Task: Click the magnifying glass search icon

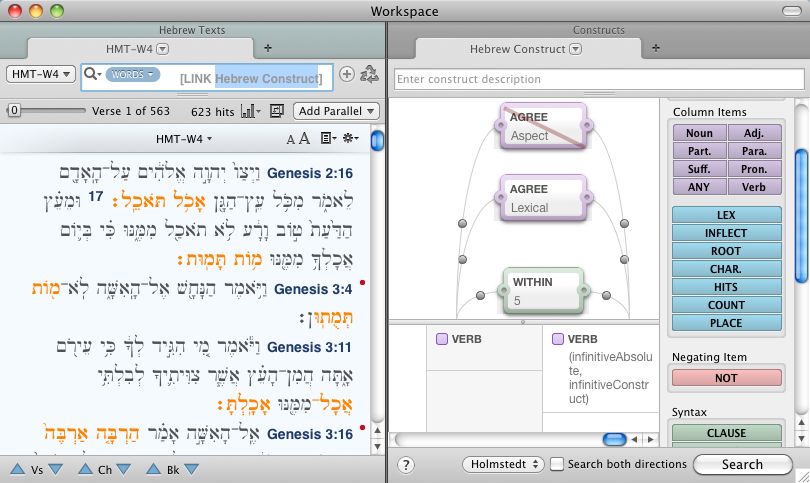Action: click(91, 74)
